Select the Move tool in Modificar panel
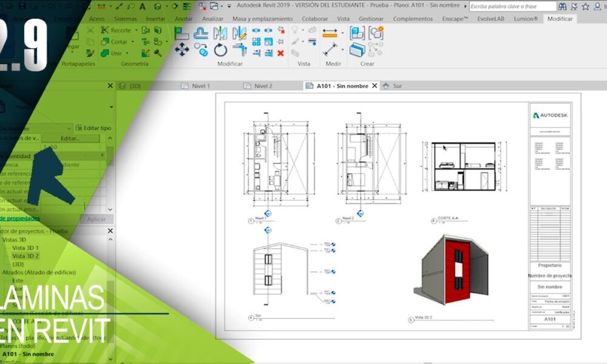 pos(181,50)
